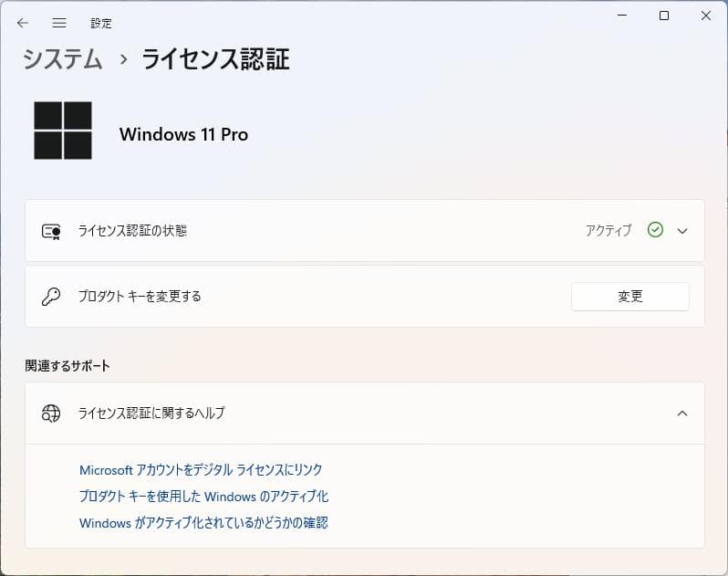Image resolution: width=728 pixels, height=576 pixels.
Task: Click the 変更 button
Action: pos(630,297)
